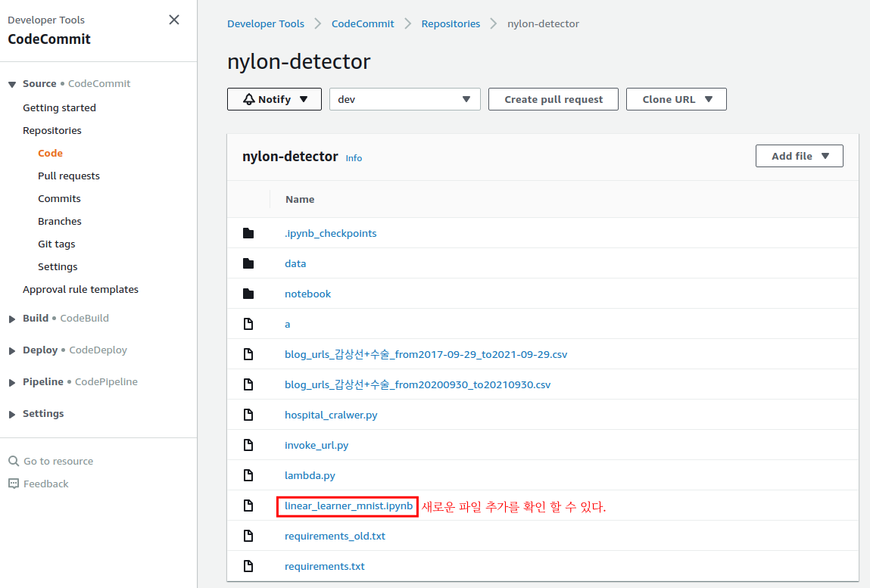
Task: Expand the Deploy CodeDeploy section
Action: [12, 350]
